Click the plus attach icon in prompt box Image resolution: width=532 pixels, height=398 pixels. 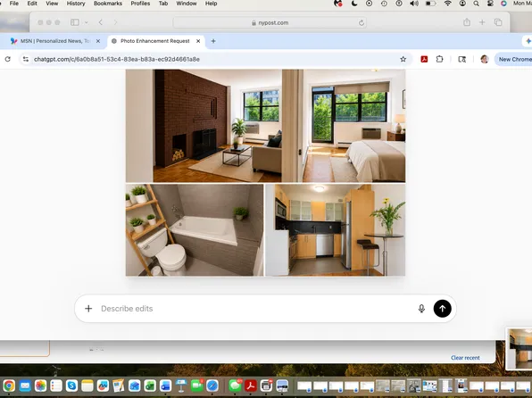coord(88,309)
